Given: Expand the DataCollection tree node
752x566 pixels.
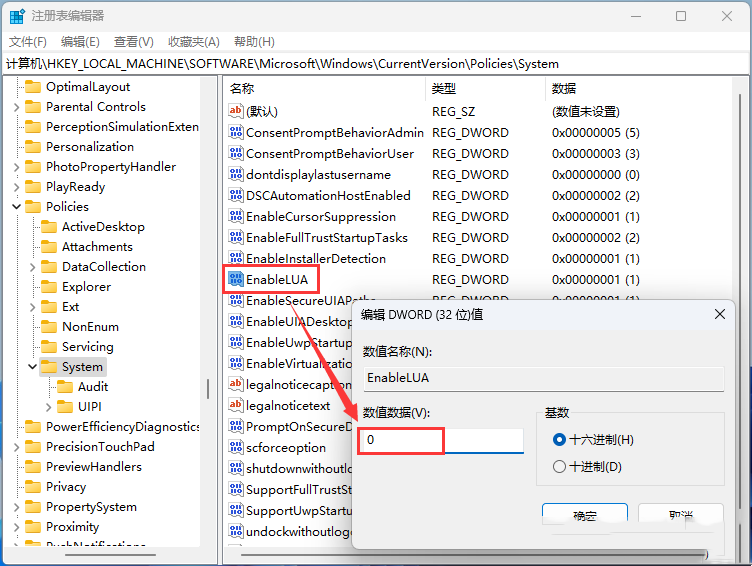Looking at the screenshot, I should 33,267.
